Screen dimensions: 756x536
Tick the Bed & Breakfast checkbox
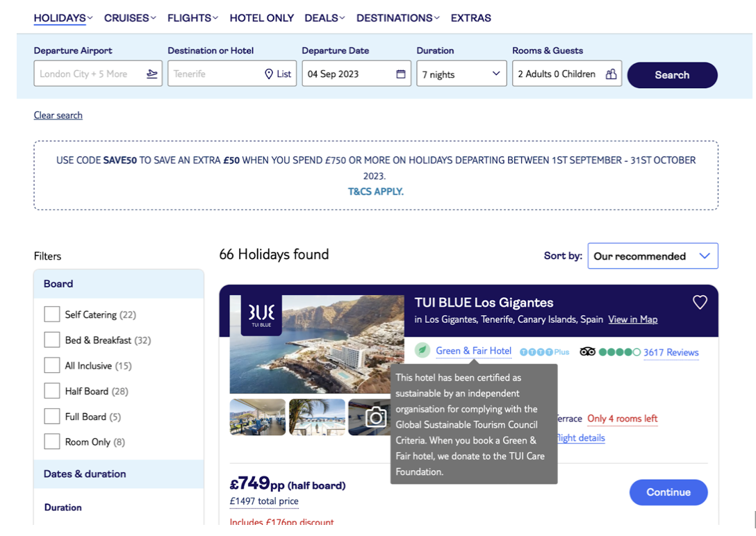(x=51, y=340)
